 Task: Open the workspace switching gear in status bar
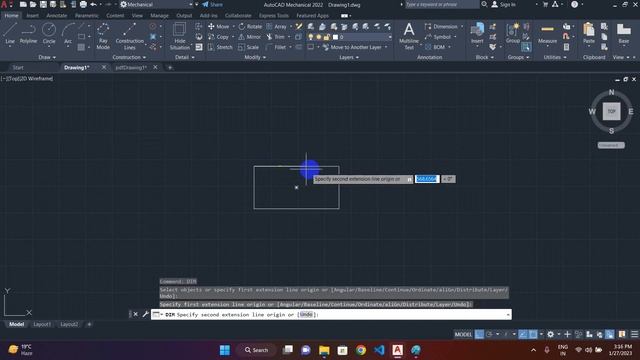pos(551,334)
